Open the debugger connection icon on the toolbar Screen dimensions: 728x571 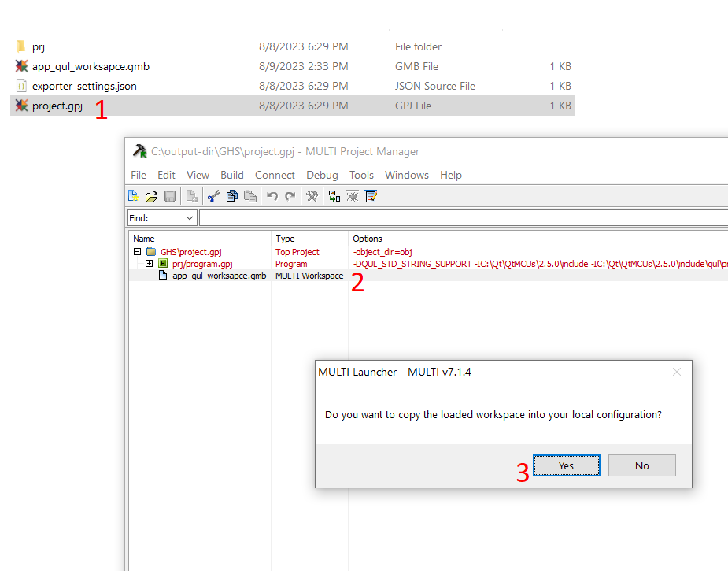(x=334, y=195)
